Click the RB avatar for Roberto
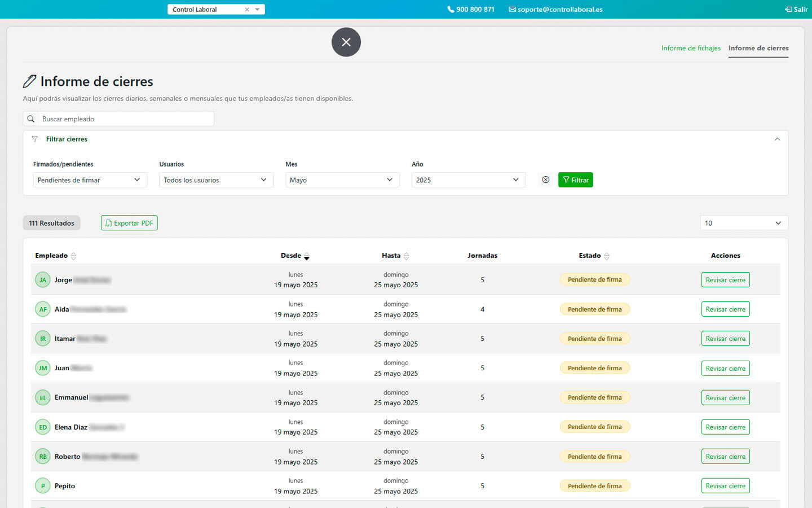812x508 pixels. coord(43,457)
